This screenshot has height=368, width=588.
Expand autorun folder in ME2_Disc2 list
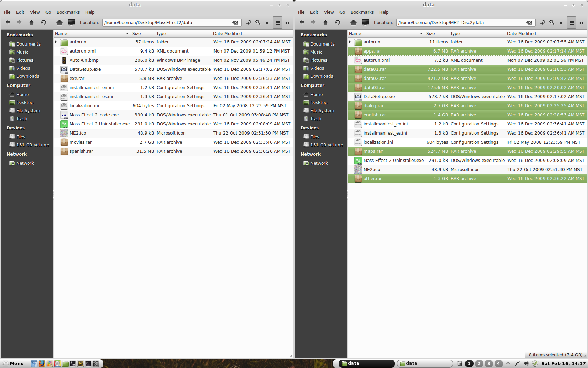(350, 42)
